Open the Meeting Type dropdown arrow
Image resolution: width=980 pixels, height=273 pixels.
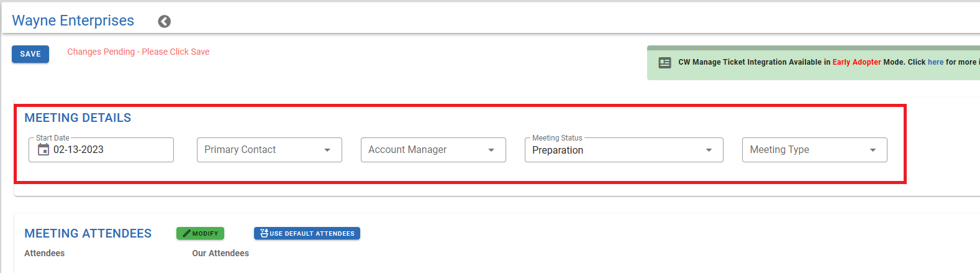click(x=873, y=150)
